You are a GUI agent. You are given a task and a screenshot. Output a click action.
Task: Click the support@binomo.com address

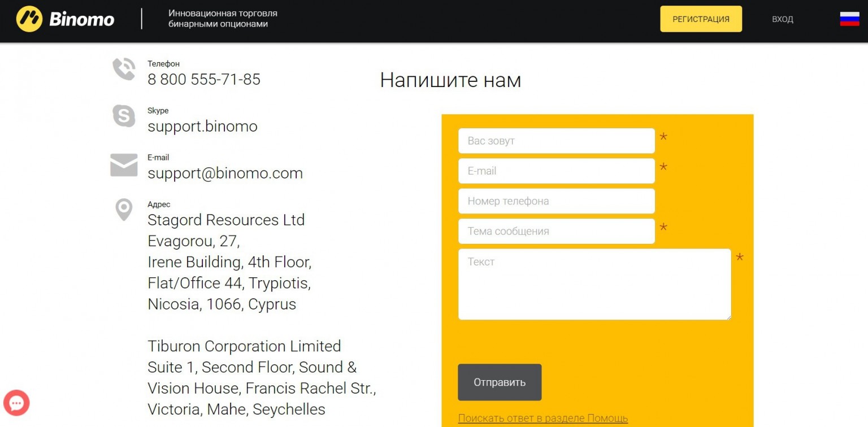(x=225, y=173)
